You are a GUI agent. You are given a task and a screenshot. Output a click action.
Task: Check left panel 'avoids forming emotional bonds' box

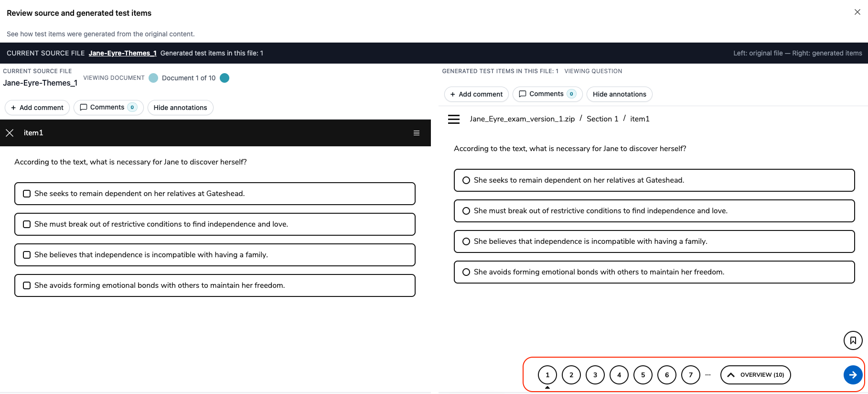pyautogui.click(x=27, y=285)
